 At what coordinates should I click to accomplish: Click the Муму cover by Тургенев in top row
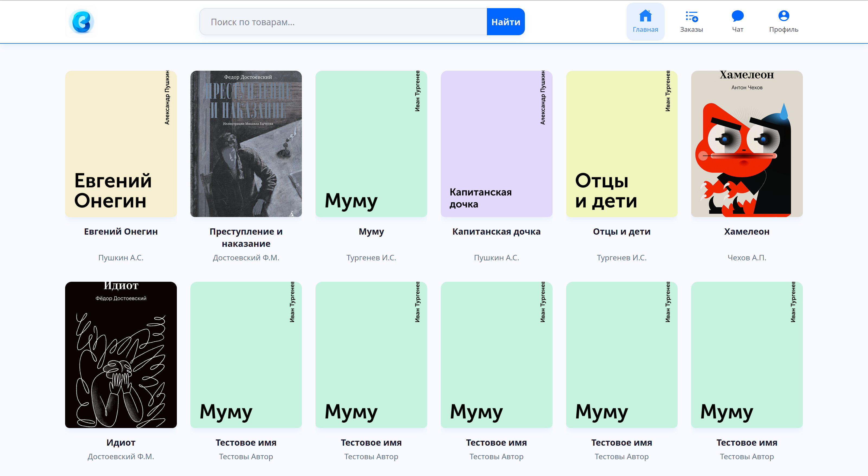pos(371,144)
